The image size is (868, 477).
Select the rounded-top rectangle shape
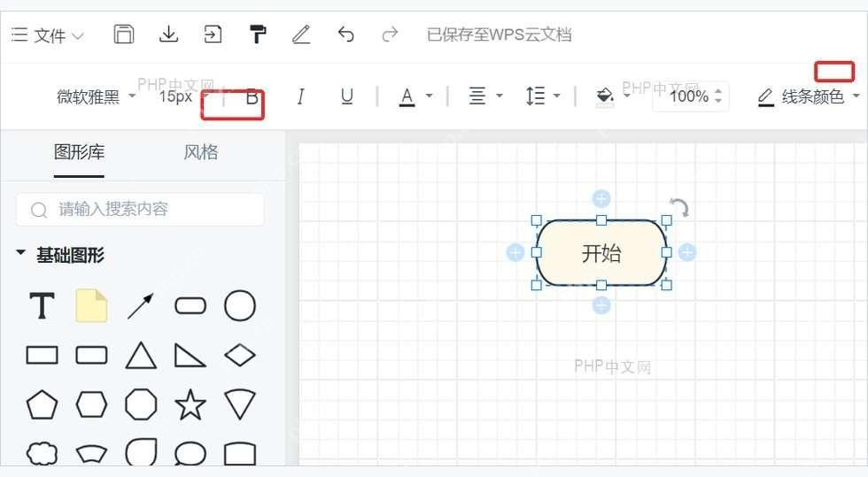tap(240, 454)
